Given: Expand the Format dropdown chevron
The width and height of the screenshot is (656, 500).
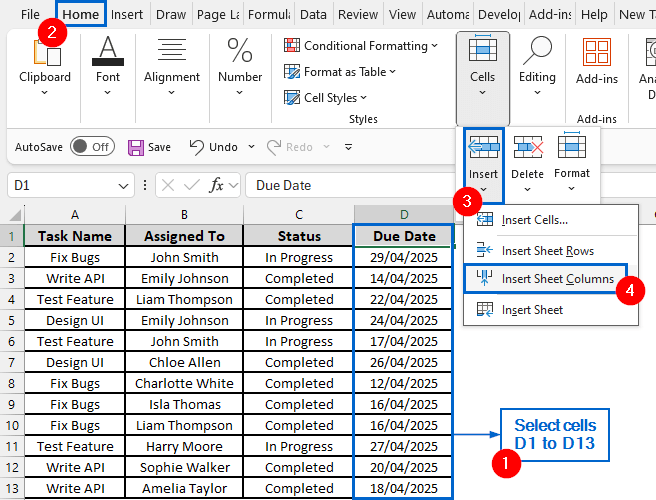Looking at the screenshot, I should coord(571,188).
